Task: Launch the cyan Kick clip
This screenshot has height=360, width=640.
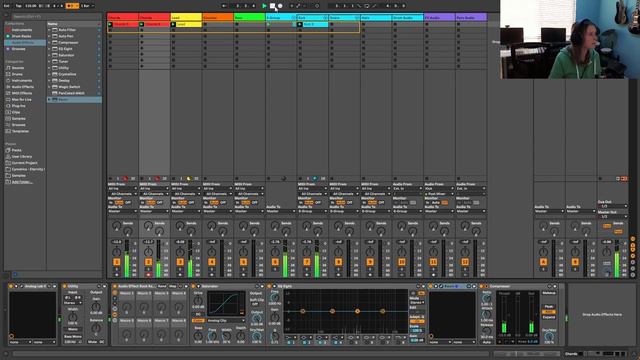Action: (x=300, y=24)
